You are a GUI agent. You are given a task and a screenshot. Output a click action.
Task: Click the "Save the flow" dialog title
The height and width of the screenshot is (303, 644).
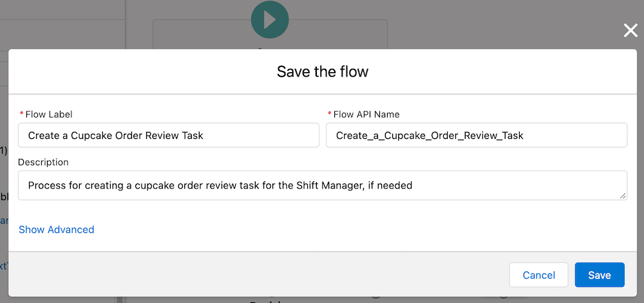(323, 71)
